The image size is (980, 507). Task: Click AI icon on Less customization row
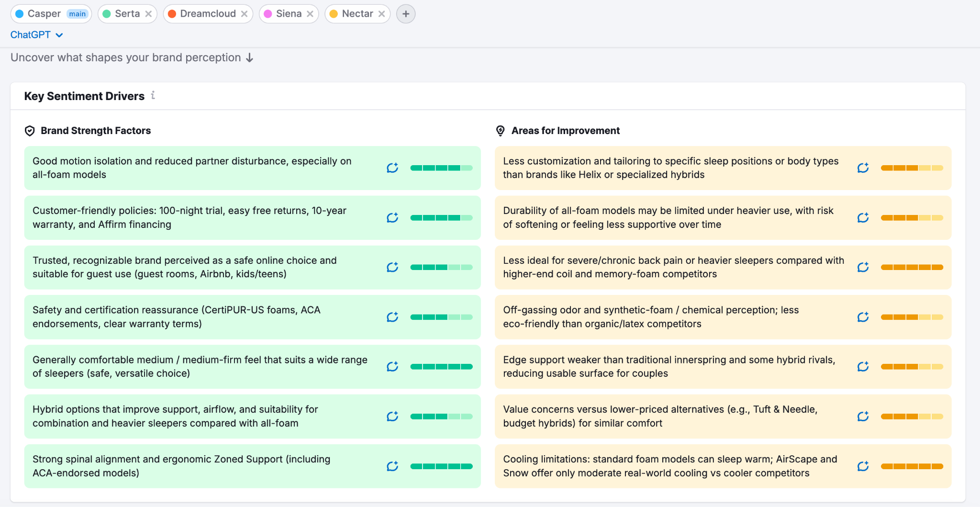click(x=863, y=168)
